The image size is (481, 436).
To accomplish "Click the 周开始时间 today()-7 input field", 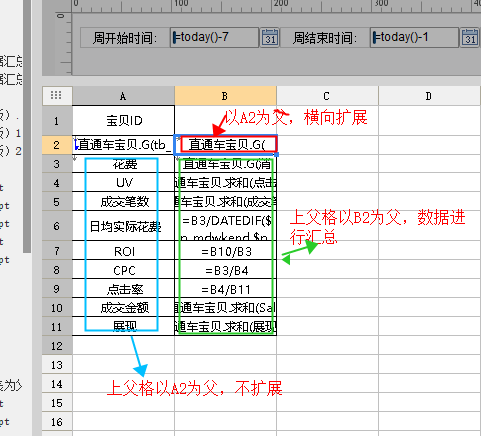I will coord(214,37).
